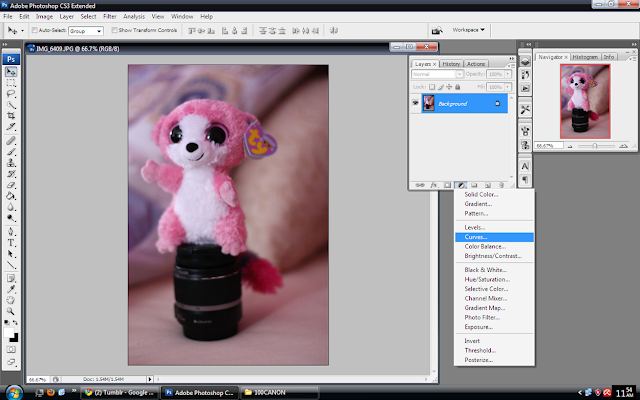Image resolution: width=640 pixels, height=400 pixels.
Task: Click the Link layers icon
Action: point(420,185)
